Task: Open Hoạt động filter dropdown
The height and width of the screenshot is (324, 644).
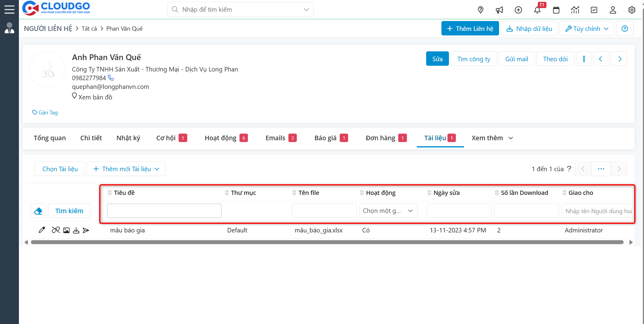Action: pyautogui.click(x=388, y=211)
